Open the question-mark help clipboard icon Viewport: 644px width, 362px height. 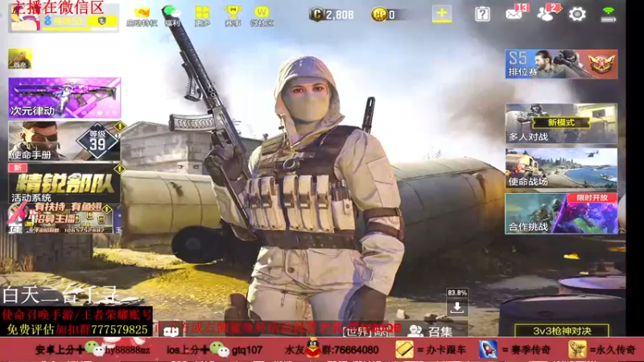click(x=482, y=14)
